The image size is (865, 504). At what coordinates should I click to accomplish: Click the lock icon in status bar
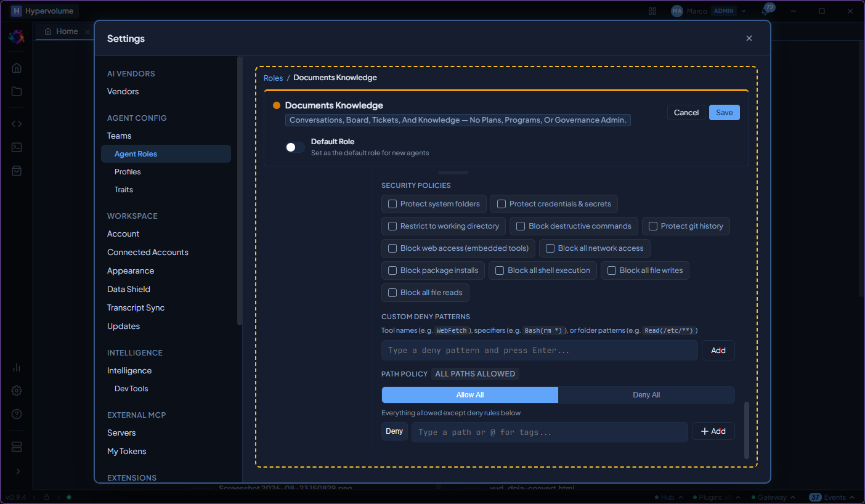(x=46, y=497)
